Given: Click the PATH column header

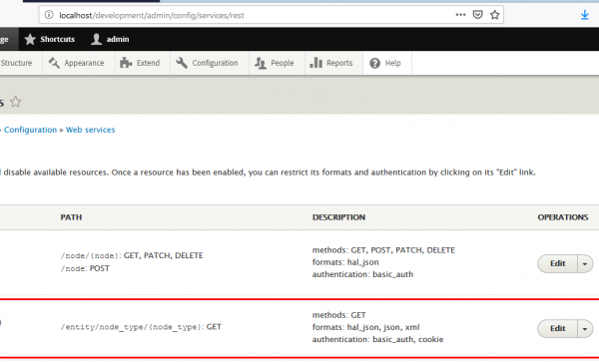Looking at the screenshot, I should tap(71, 217).
